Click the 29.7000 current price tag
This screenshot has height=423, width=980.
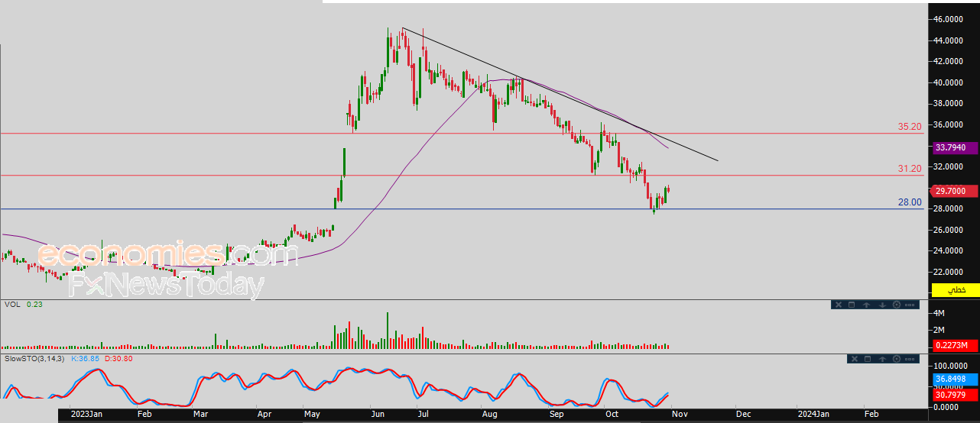coord(956,191)
